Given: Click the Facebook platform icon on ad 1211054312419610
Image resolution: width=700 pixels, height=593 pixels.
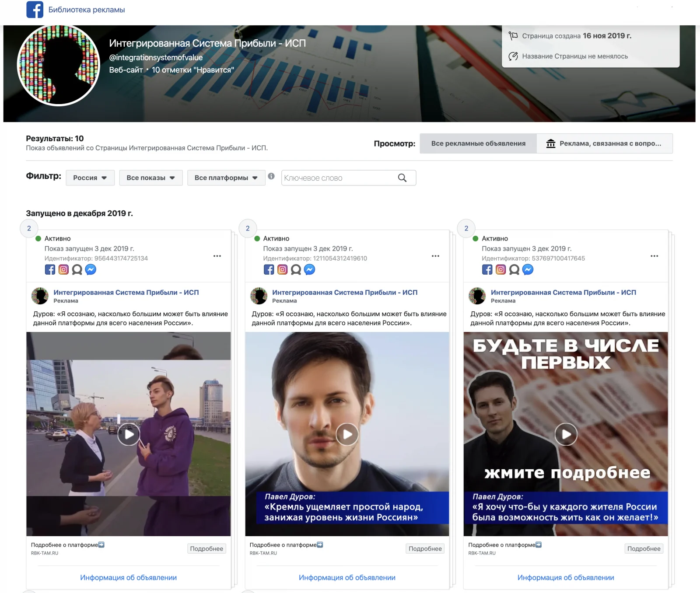Looking at the screenshot, I should [269, 269].
